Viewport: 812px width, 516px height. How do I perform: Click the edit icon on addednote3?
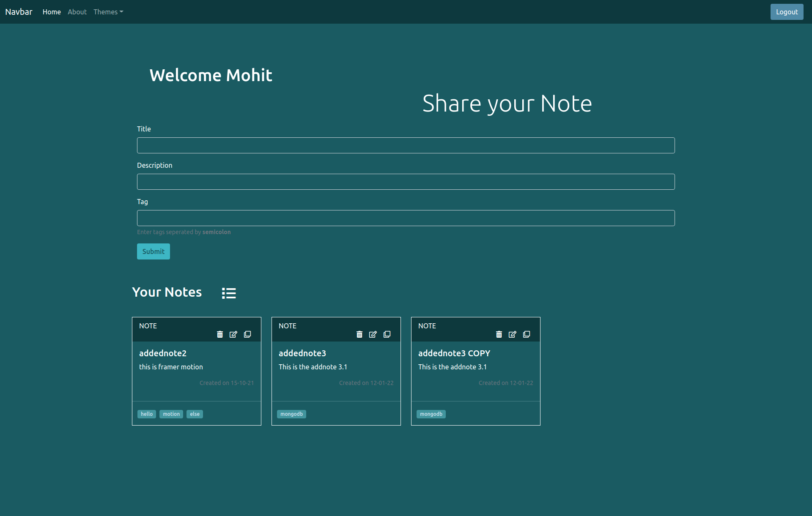(x=372, y=334)
